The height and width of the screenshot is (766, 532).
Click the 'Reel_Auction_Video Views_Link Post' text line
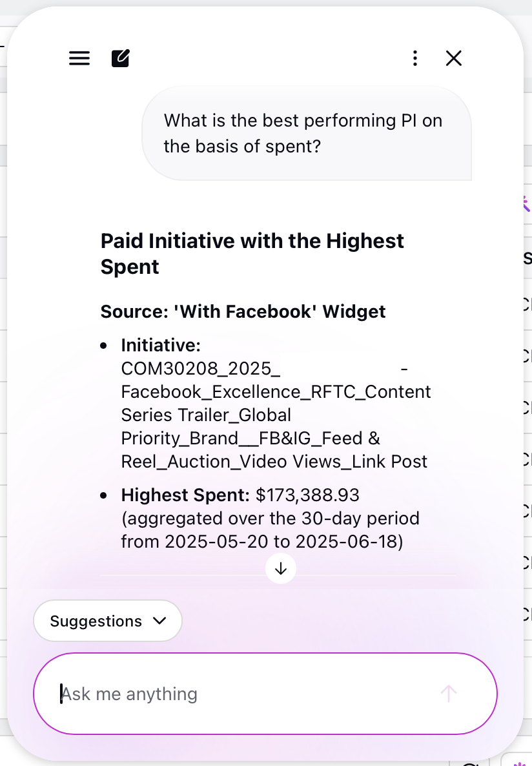pyautogui.click(x=274, y=461)
